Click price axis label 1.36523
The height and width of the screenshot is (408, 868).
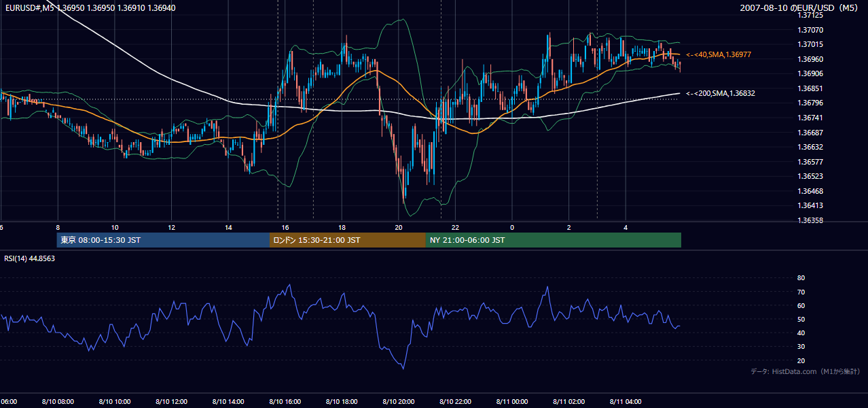click(x=810, y=176)
